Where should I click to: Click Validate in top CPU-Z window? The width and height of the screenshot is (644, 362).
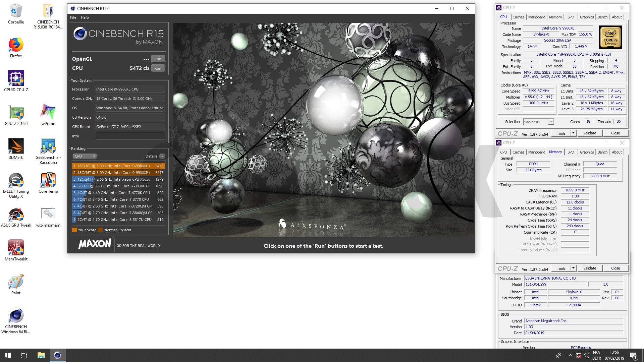pos(589,133)
